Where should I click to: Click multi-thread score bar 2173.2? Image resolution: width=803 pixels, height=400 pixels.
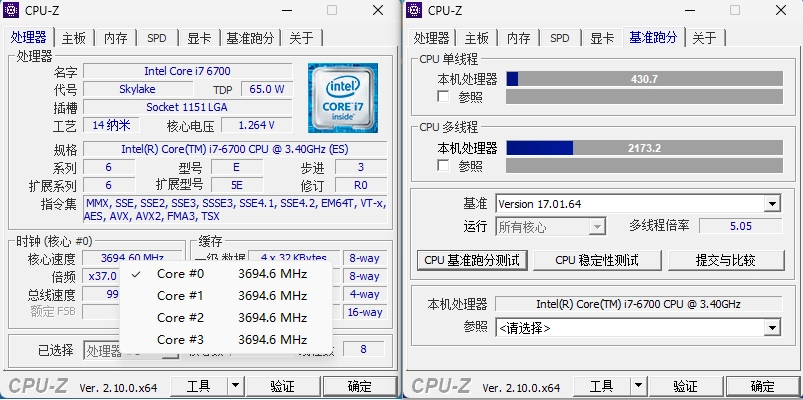pos(644,148)
